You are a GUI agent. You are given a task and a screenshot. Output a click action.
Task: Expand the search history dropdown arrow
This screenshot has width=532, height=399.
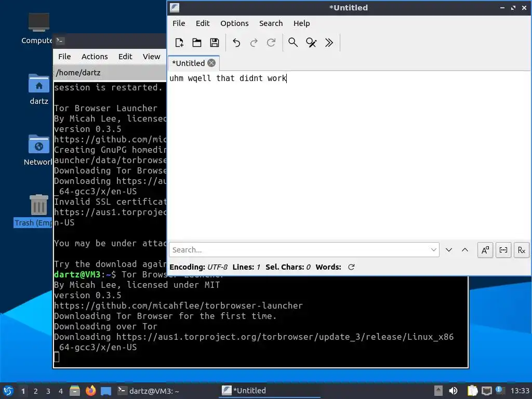434,250
